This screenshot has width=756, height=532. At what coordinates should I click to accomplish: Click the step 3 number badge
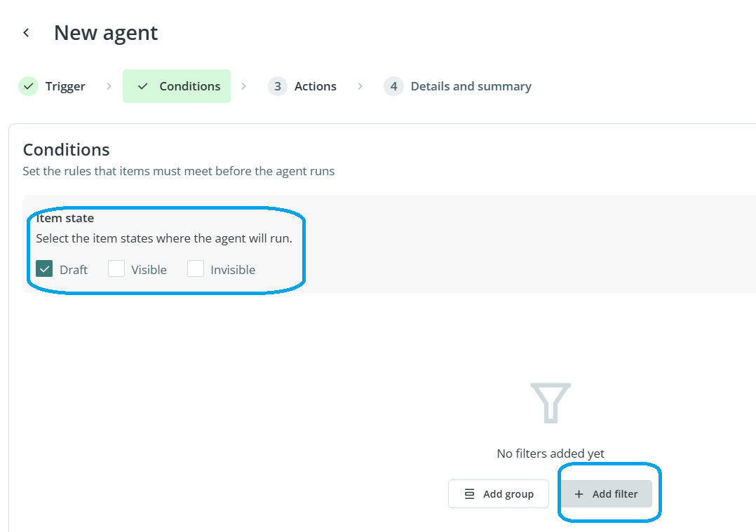278,86
